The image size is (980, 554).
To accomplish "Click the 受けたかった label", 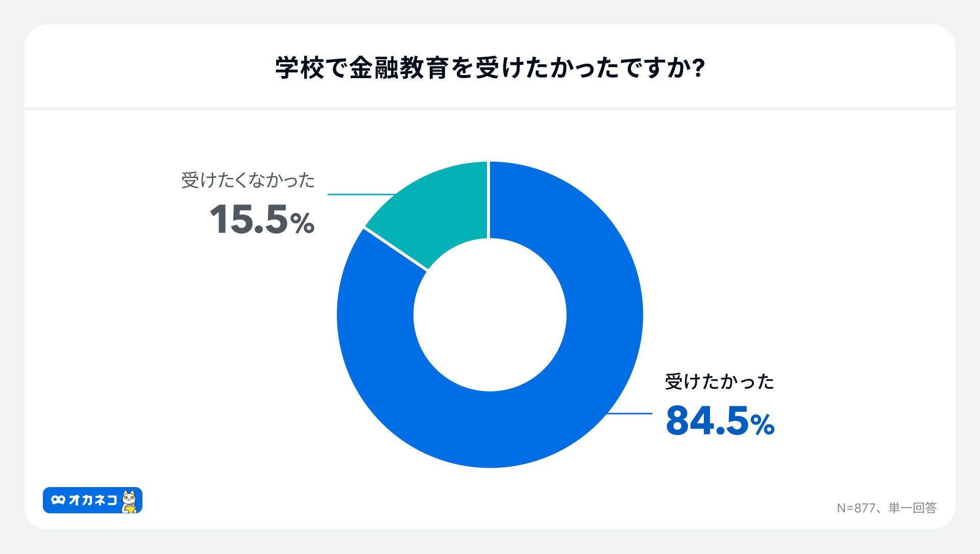I will click(719, 382).
